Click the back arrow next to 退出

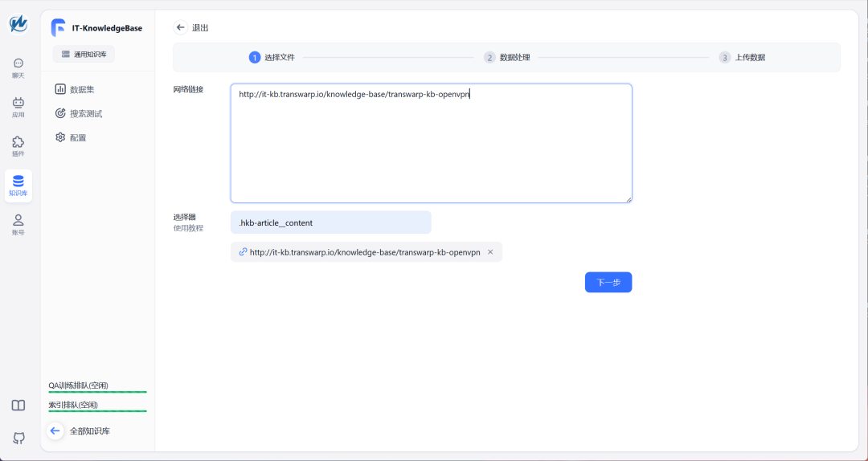click(x=181, y=27)
